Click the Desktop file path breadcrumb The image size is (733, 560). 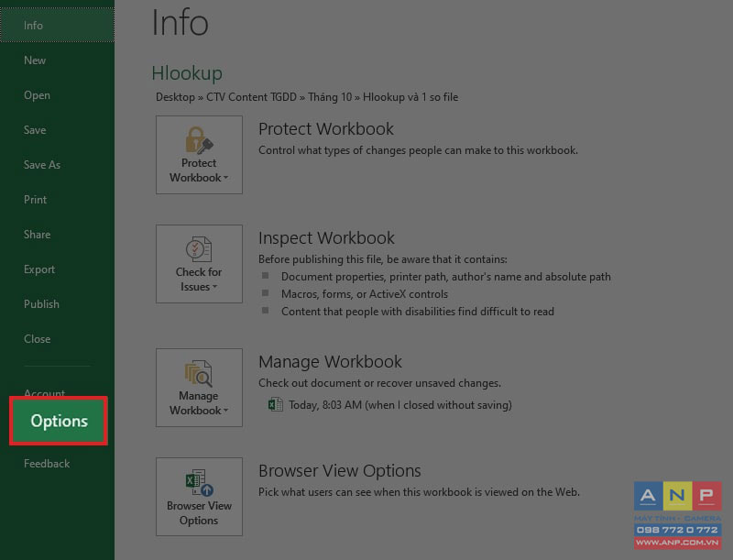click(175, 97)
